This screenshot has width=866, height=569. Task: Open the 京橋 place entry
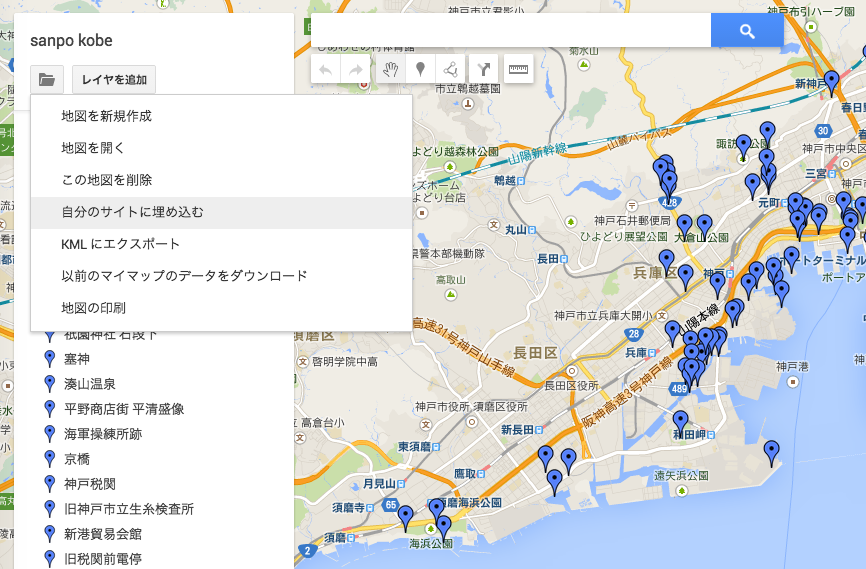77,459
